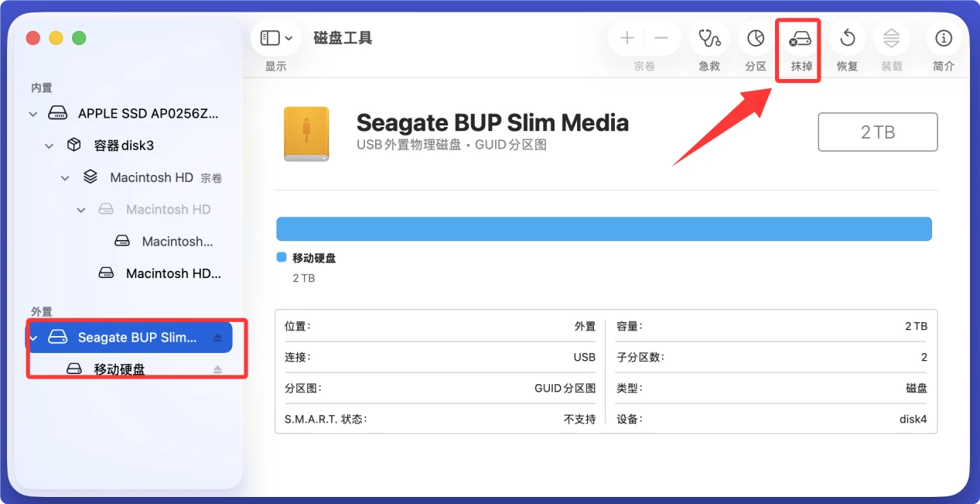980x504 pixels.
Task: Click the Restore (恢复) toolbar icon
Action: (x=848, y=38)
